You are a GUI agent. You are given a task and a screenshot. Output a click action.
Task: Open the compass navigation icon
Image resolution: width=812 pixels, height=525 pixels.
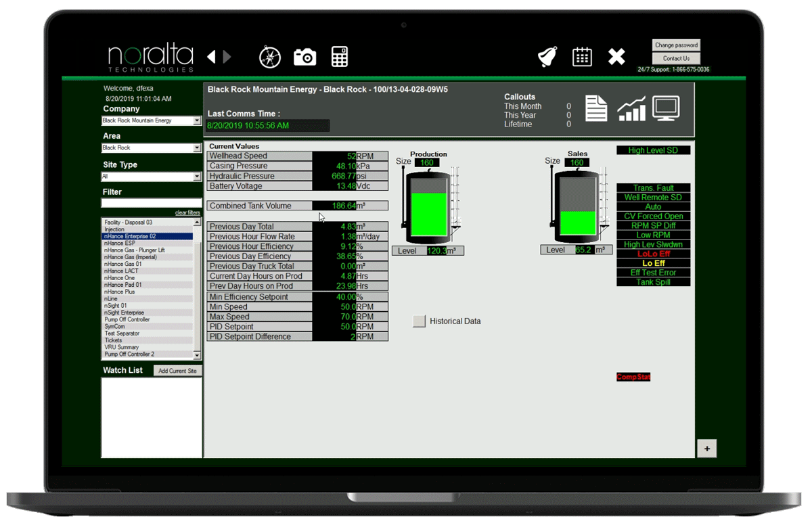(270, 57)
